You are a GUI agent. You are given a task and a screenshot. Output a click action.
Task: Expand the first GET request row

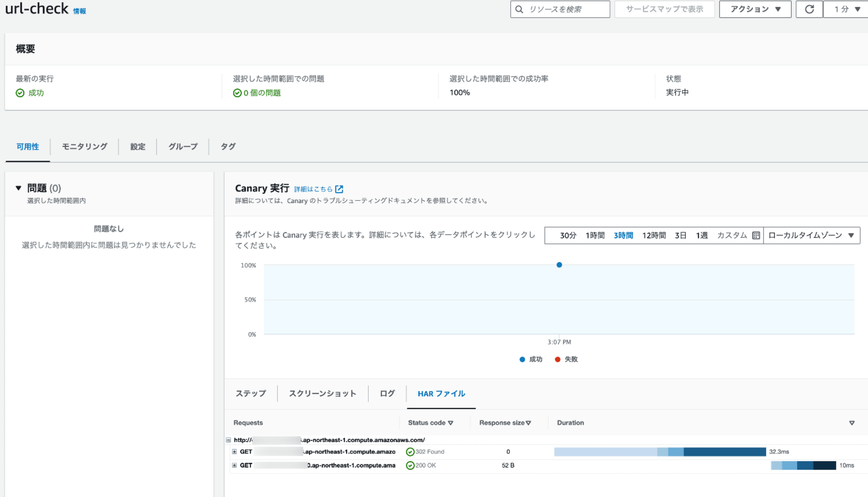234,452
